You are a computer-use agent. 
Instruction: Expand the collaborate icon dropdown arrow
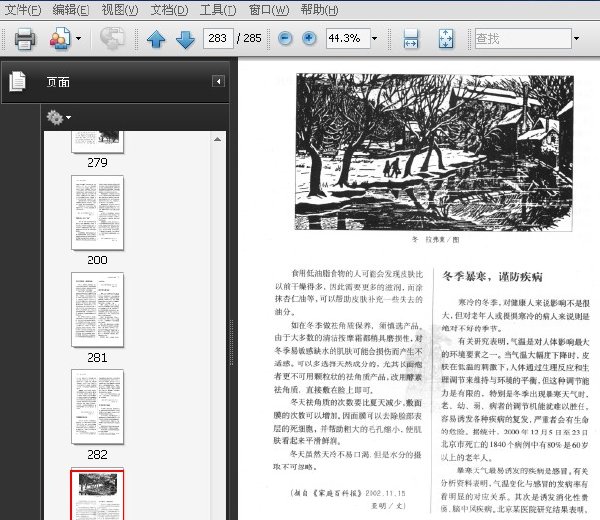point(78,38)
